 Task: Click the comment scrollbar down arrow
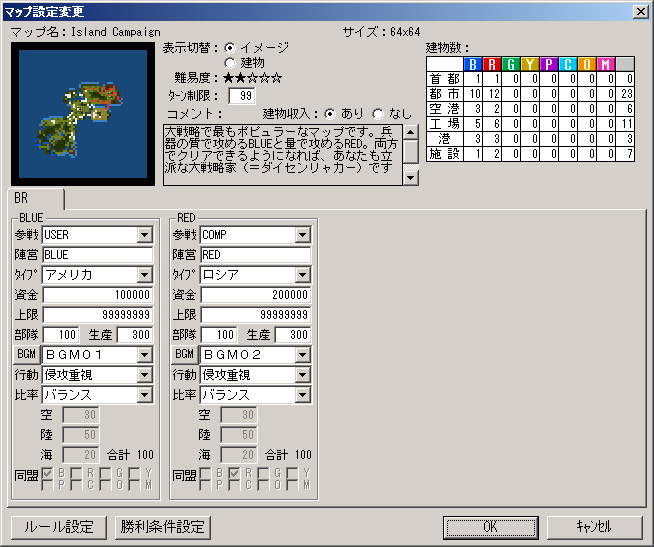click(411, 178)
